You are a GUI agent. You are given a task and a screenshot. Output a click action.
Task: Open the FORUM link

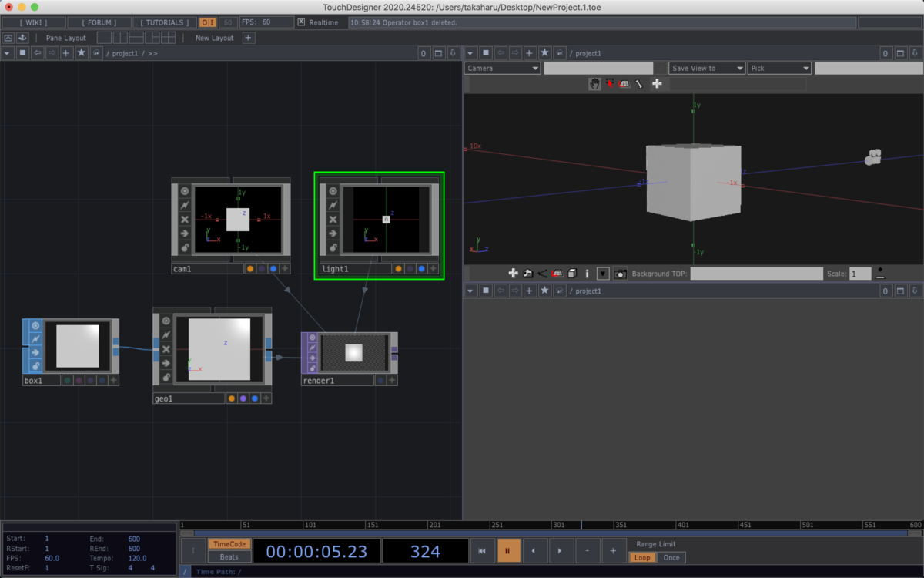click(x=100, y=22)
